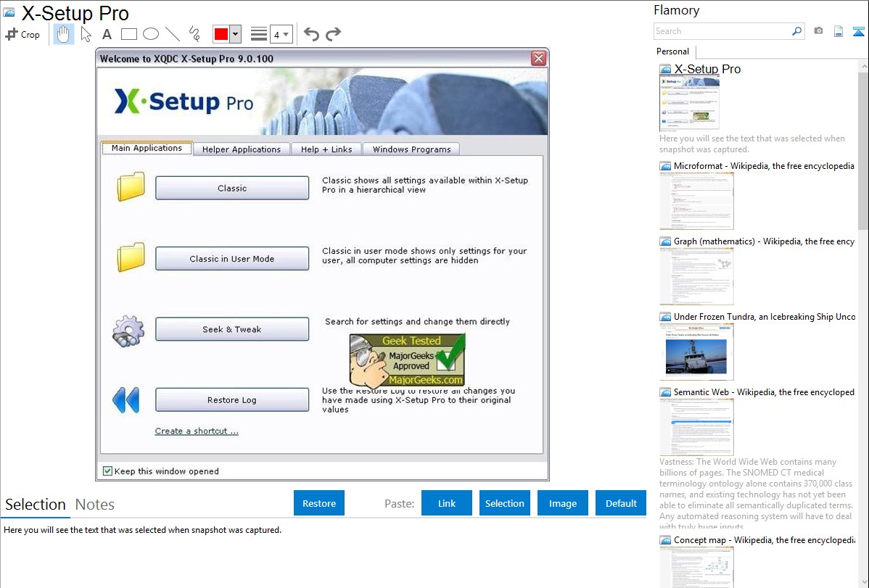Select the straight line tool
The height and width of the screenshot is (588, 869).
pos(173,34)
